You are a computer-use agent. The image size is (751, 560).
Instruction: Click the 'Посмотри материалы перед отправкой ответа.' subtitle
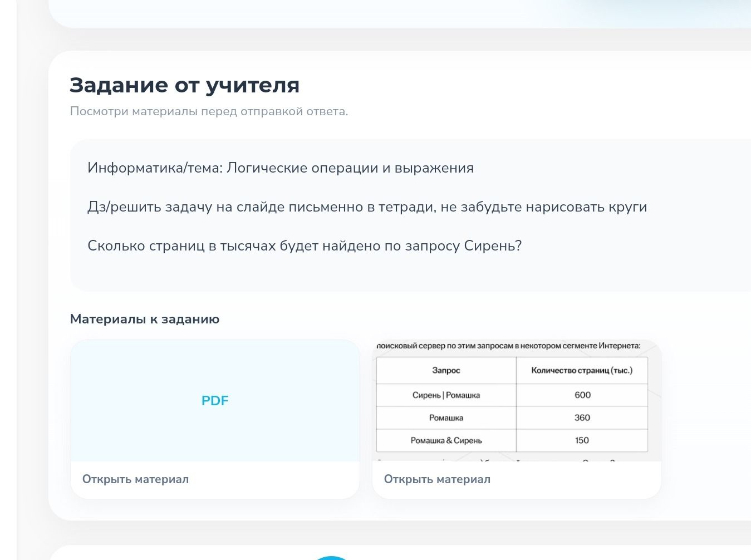point(209,111)
